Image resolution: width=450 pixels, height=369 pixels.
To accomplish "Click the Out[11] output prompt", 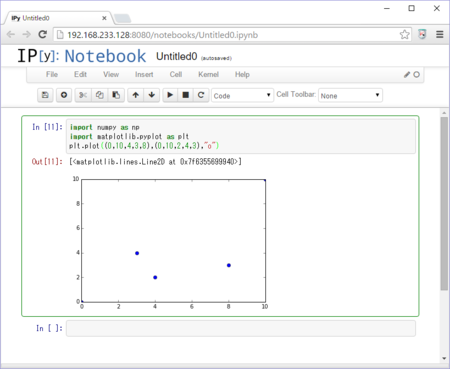I will [47, 162].
